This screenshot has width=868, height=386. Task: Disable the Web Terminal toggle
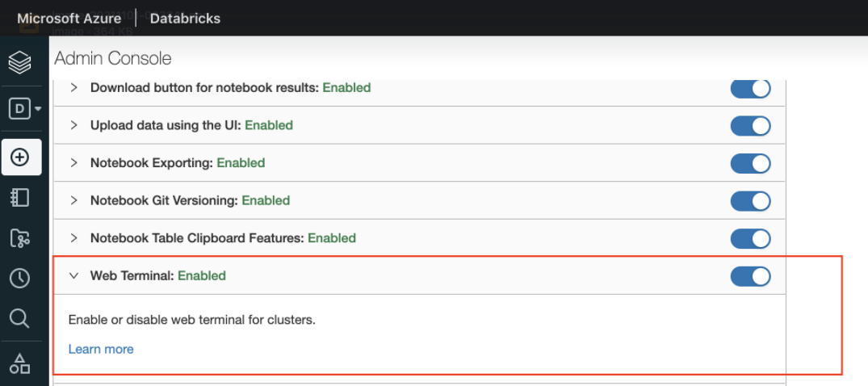tap(750, 276)
